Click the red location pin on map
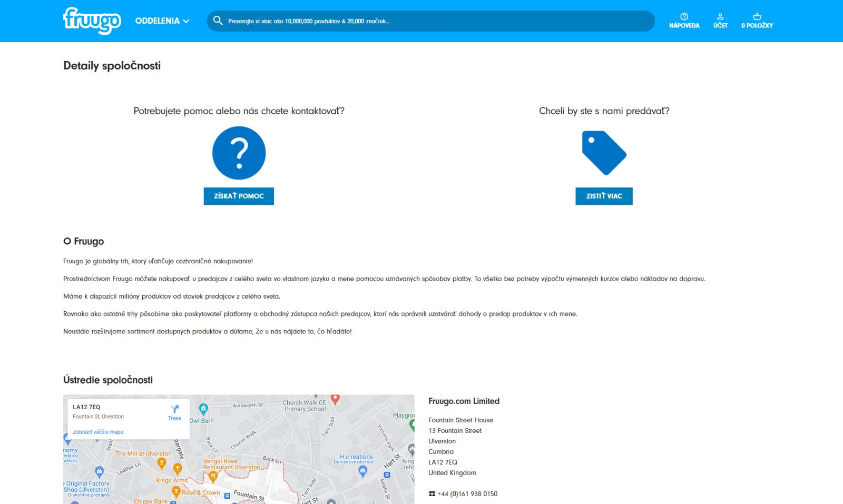This screenshot has height=504, width=843. (335, 399)
